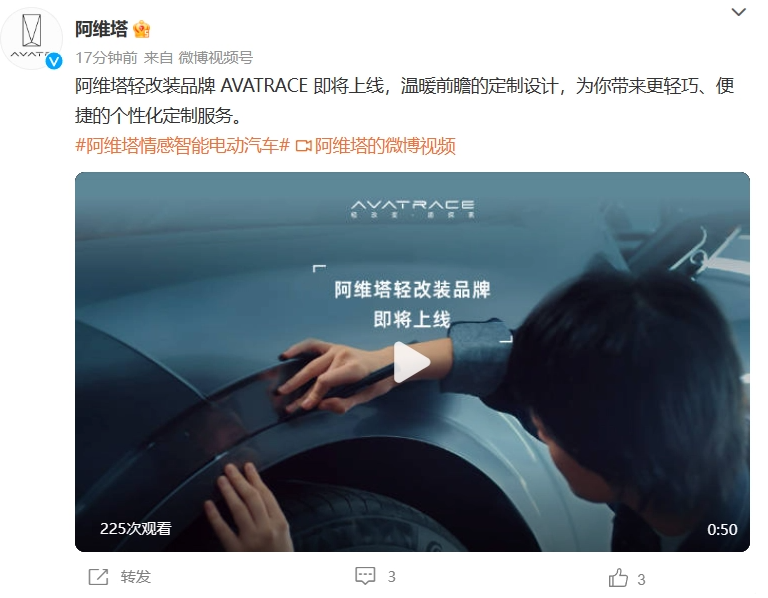Click the AVATRACE logo in video

pyautogui.click(x=412, y=208)
